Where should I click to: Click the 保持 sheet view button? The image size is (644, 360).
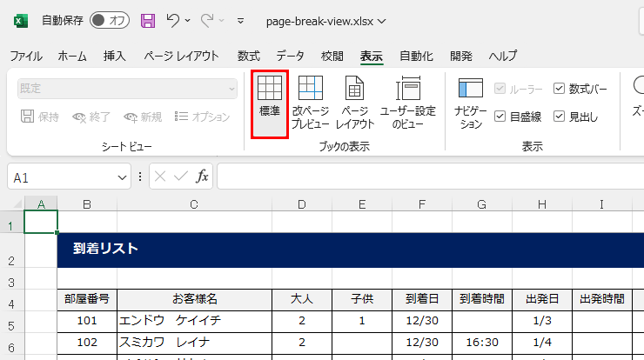tap(40, 117)
